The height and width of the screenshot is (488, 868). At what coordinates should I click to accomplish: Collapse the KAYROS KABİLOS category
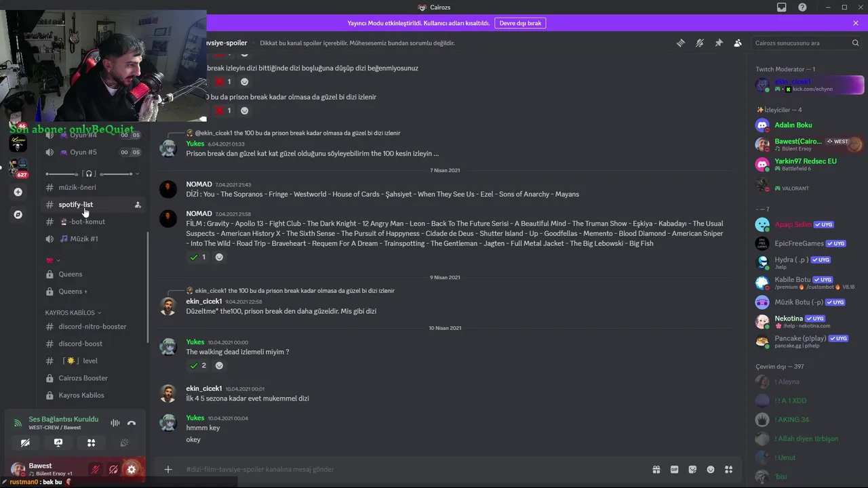pos(73,312)
